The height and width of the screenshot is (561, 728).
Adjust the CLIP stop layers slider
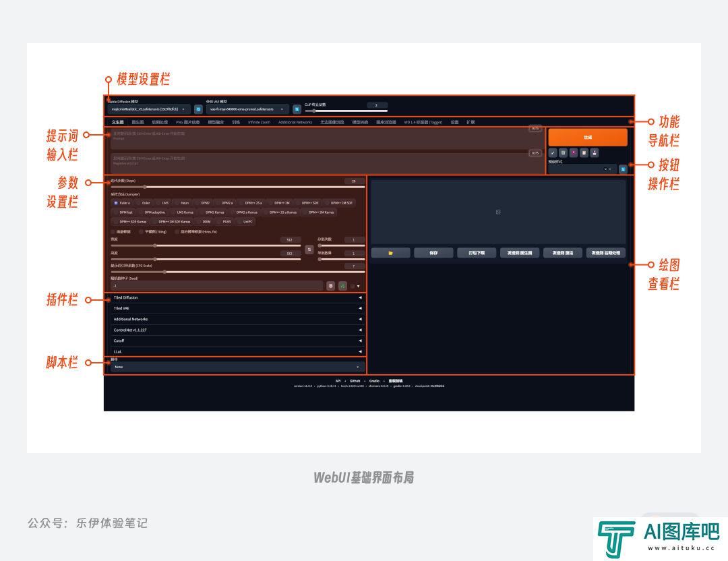(x=346, y=111)
